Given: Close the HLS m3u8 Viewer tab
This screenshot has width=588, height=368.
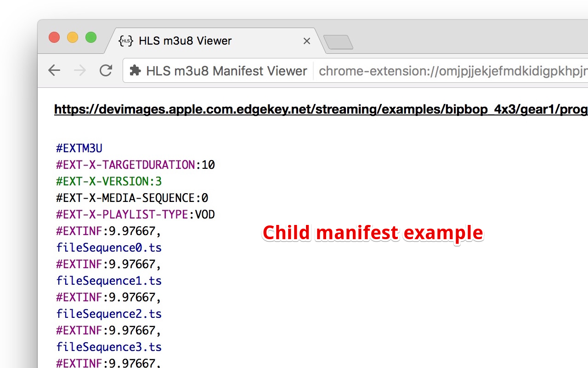Looking at the screenshot, I should pyautogui.click(x=307, y=41).
